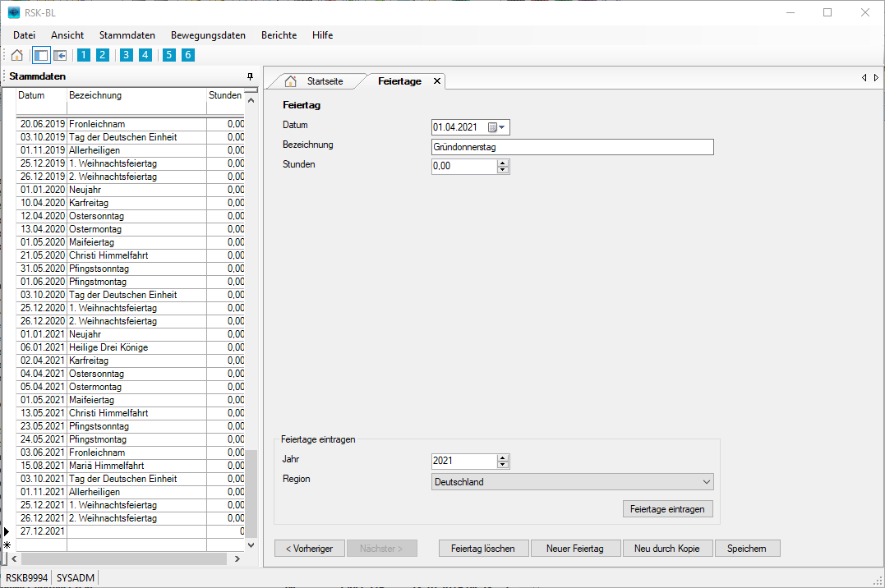Select row 06.01.2021 Heilige Drei Könige
Viewport: 885px width, 588px height.
pos(131,347)
